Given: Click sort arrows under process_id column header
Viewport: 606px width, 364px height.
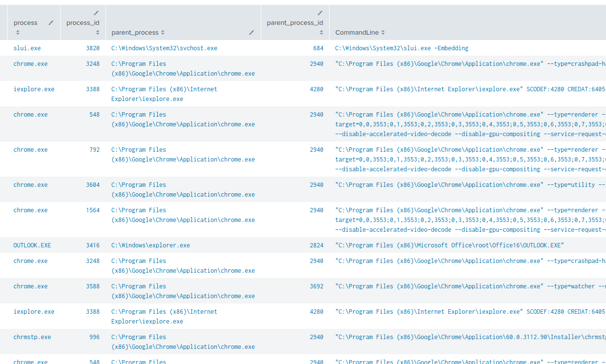Looking at the screenshot, I should 98,33.
